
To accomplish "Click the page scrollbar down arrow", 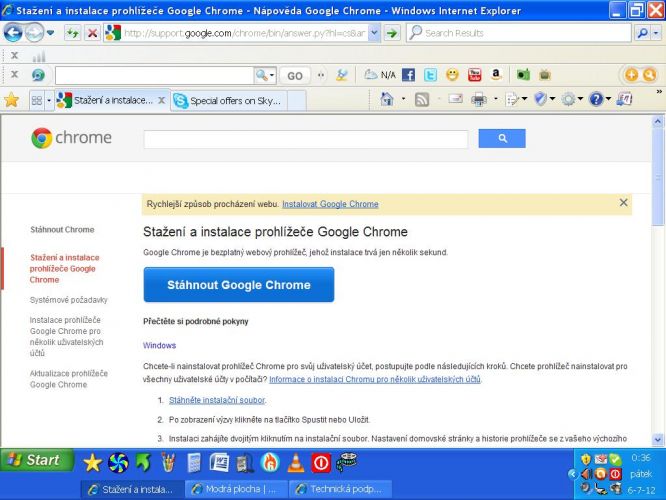I will coord(658,440).
